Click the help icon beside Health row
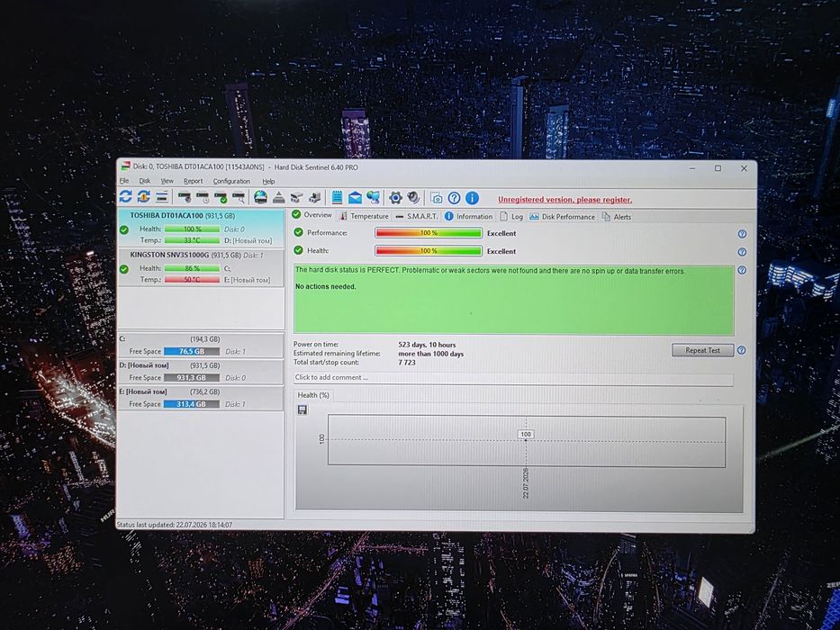The image size is (840, 630). 742,252
